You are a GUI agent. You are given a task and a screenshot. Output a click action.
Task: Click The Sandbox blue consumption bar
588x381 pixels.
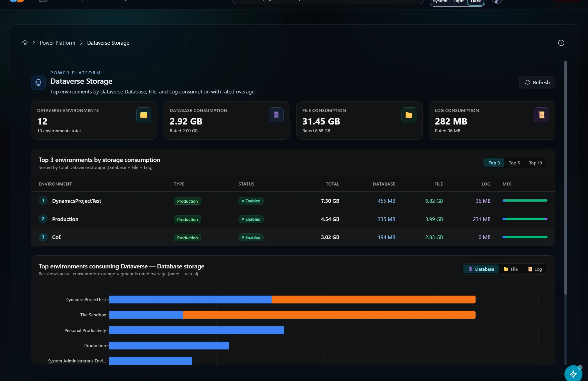146,315
